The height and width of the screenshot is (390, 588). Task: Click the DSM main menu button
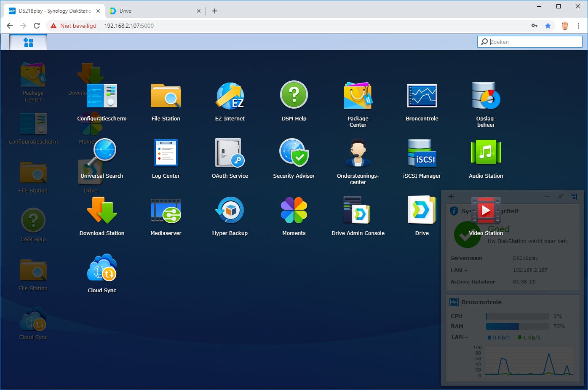[28, 42]
